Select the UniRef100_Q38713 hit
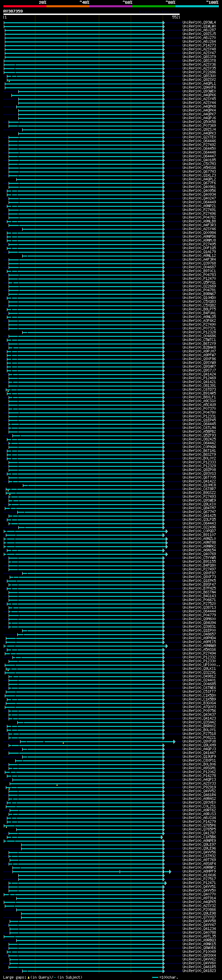The height and width of the screenshot is (980, 222). [199, 608]
